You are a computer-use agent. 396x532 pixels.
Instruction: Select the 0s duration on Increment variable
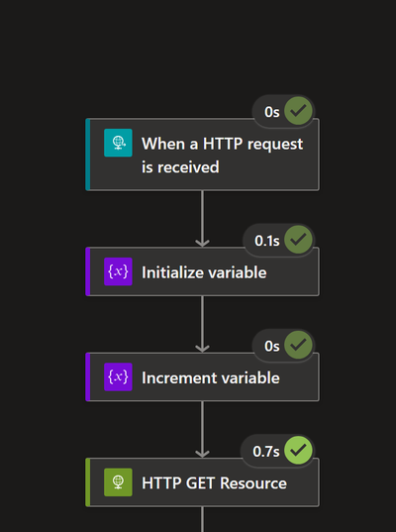272,346
